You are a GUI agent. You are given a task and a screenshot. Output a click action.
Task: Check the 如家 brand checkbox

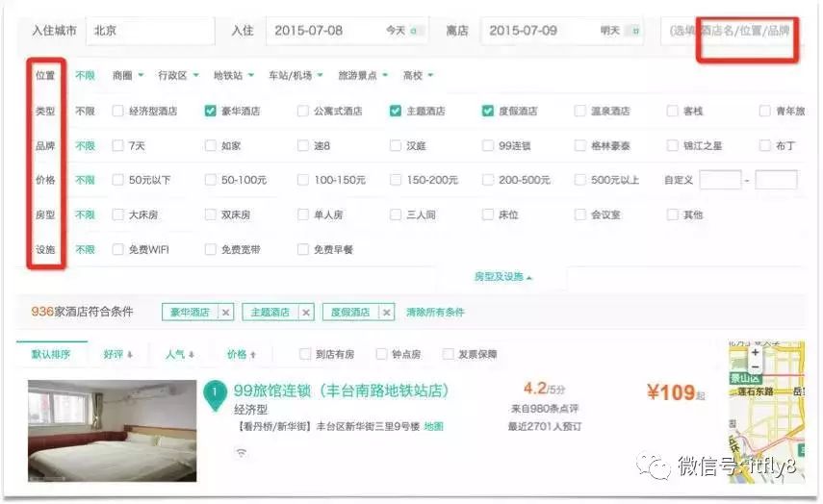[x=211, y=145]
